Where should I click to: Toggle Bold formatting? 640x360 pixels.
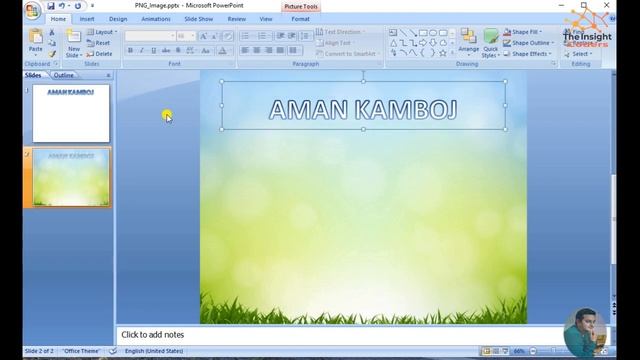pyautogui.click(x=131, y=51)
